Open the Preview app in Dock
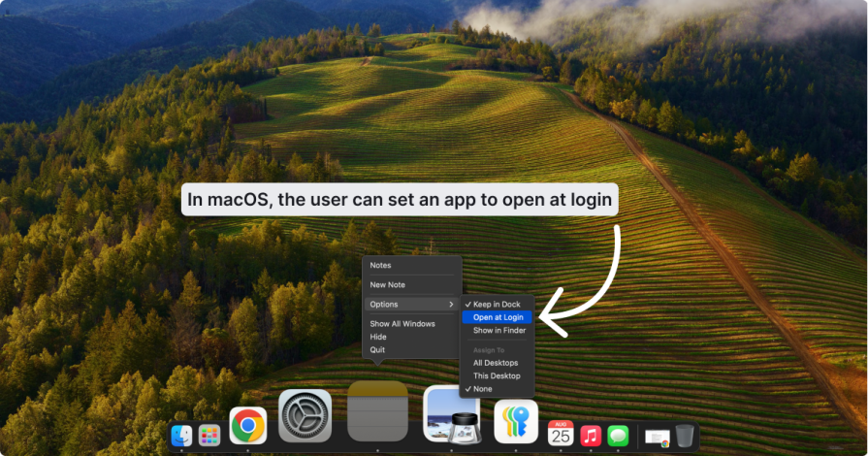 451,414
